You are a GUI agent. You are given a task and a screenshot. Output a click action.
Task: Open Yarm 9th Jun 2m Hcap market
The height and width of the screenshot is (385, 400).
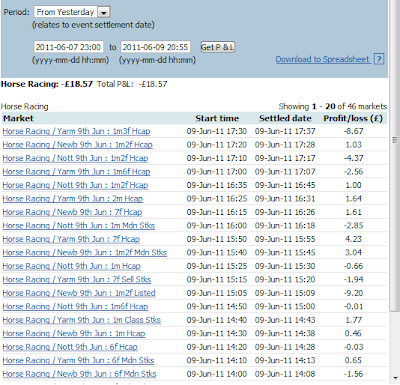[73, 199]
